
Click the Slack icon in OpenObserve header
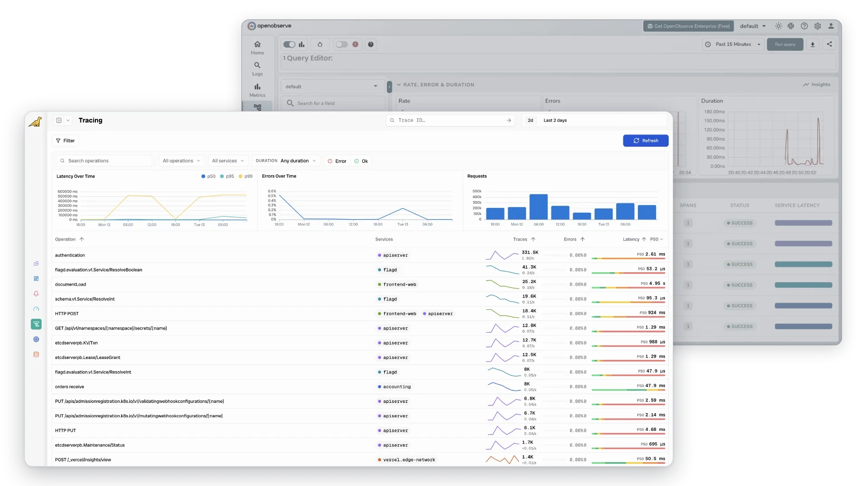click(x=791, y=26)
